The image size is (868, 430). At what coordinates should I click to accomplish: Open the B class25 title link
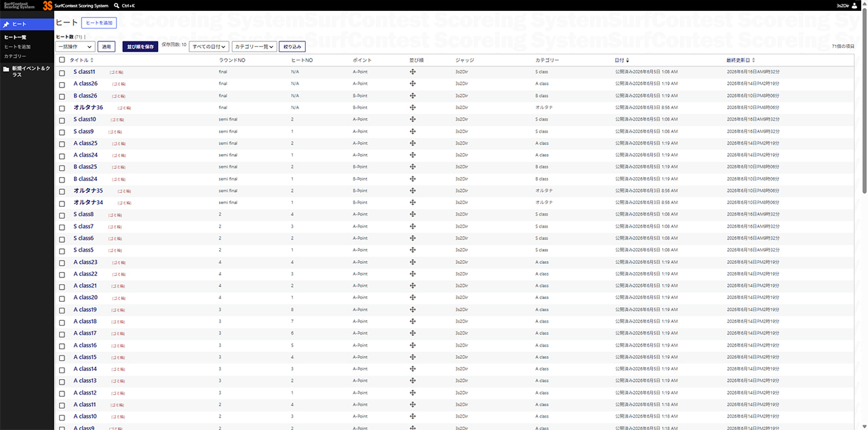coord(85,167)
